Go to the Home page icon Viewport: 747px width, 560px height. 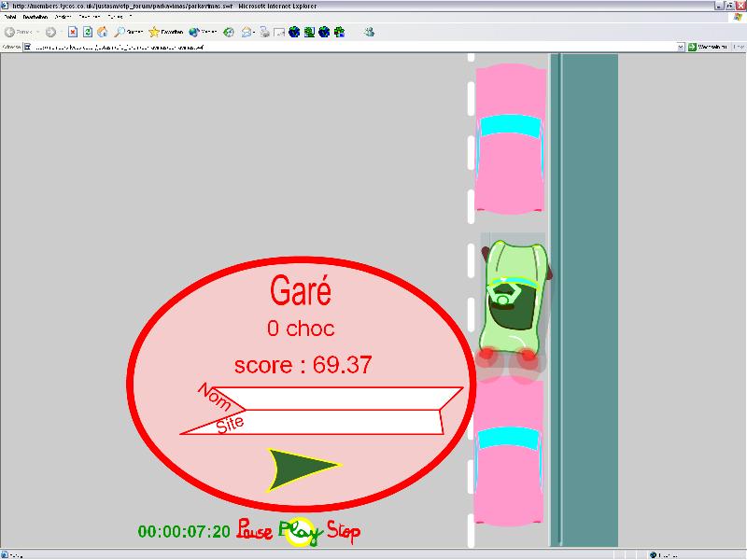coord(102,32)
